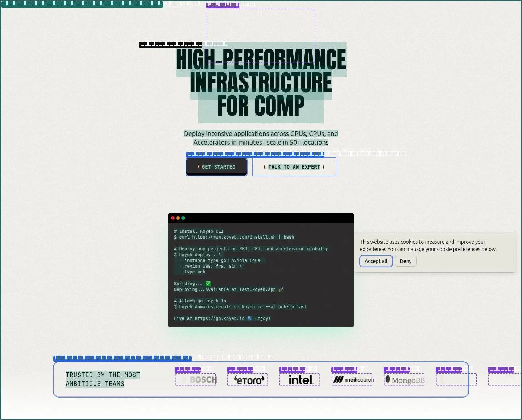Click the 'Infrastructure' headline line

click(x=261, y=83)
